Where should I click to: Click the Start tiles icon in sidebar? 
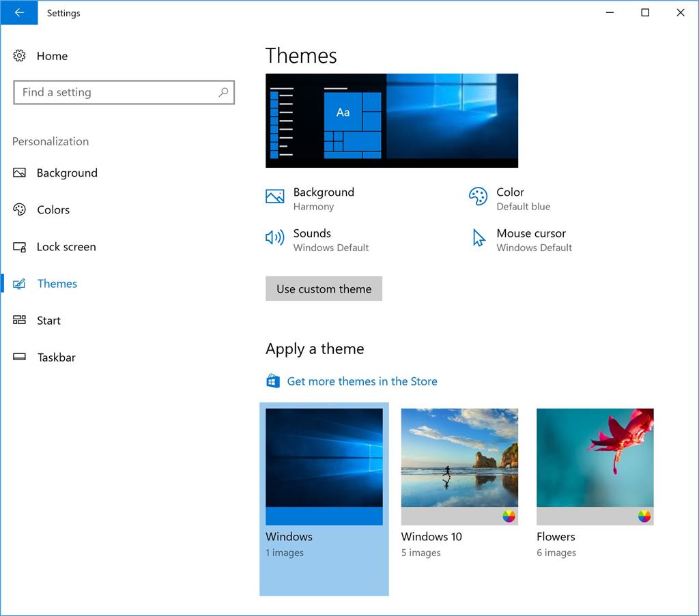[19, 320]
